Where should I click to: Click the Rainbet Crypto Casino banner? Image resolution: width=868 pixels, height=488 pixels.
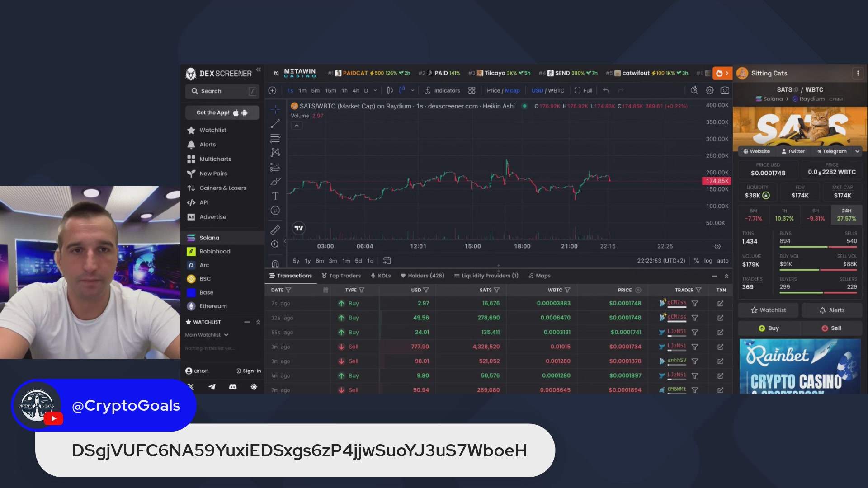(800, 366)
